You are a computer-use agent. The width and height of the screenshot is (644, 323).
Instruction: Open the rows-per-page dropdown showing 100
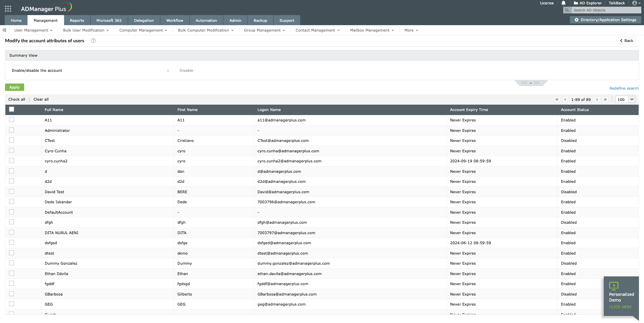[626, 99]
